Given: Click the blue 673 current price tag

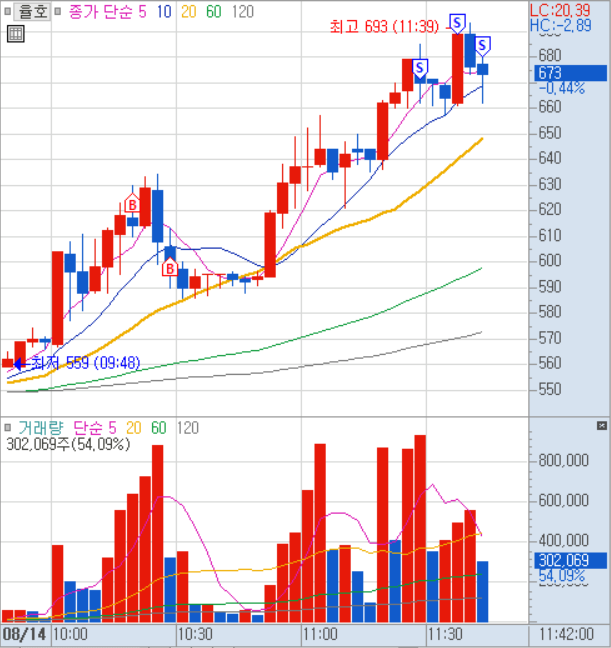Looking at the screenshot, I should (550, 73).
